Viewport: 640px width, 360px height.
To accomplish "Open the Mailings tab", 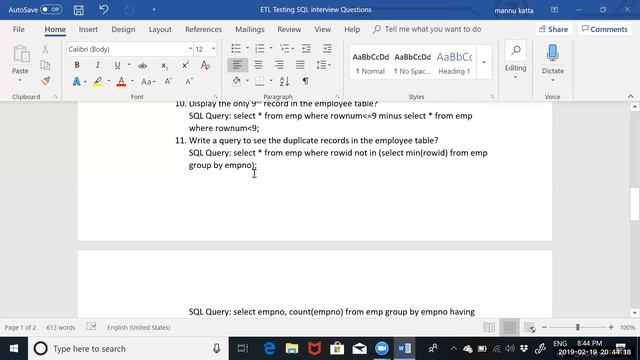I will pyautogui.click(x=250, y=29).
